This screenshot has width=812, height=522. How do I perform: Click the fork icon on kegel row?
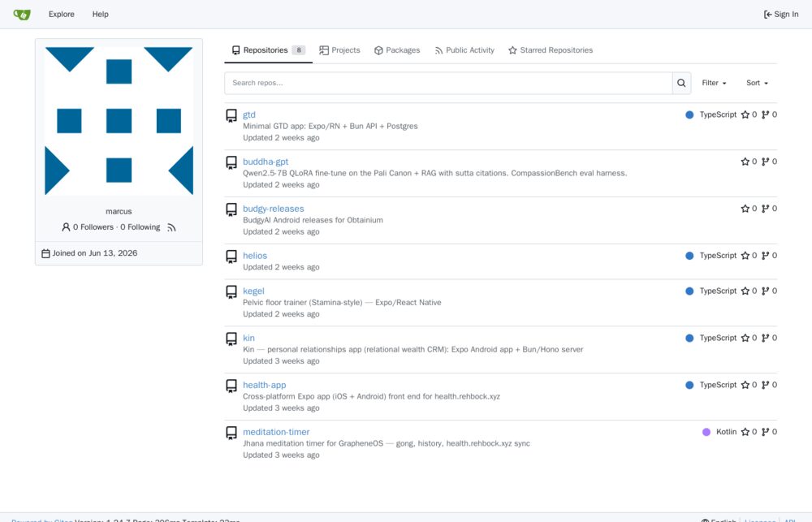(766, 291)
